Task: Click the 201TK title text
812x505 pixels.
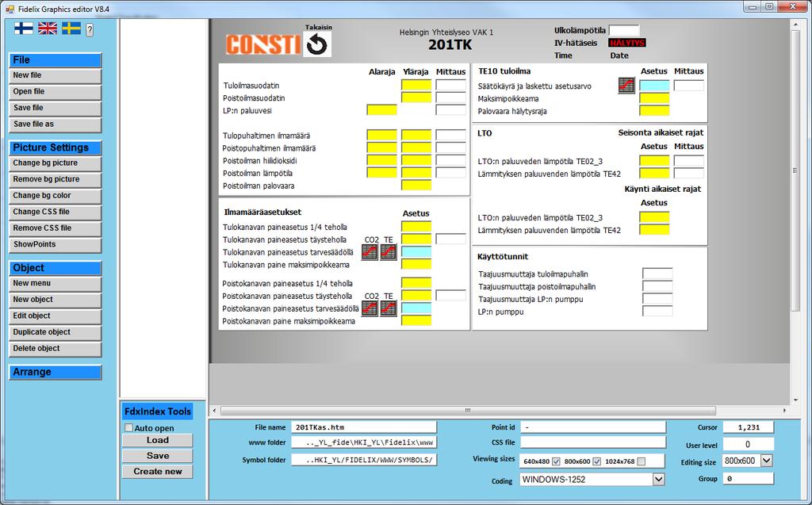Action: click(x=450, y=45)
